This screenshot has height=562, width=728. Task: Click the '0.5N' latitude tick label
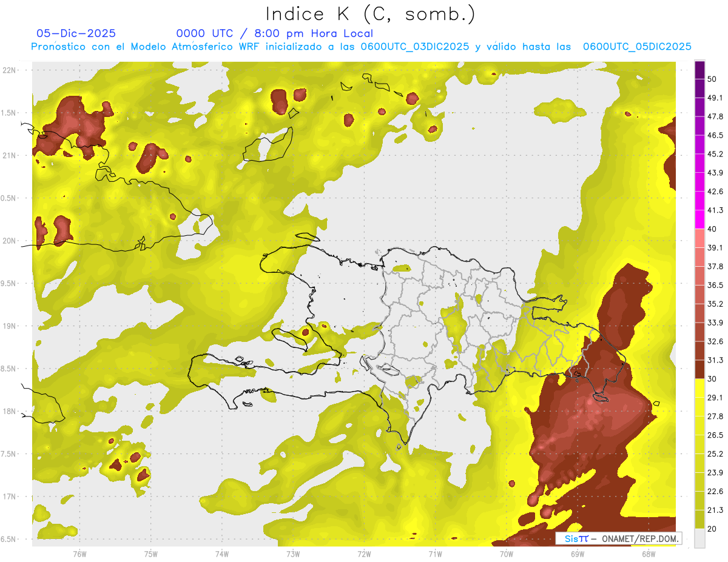(x=10, y=198)
